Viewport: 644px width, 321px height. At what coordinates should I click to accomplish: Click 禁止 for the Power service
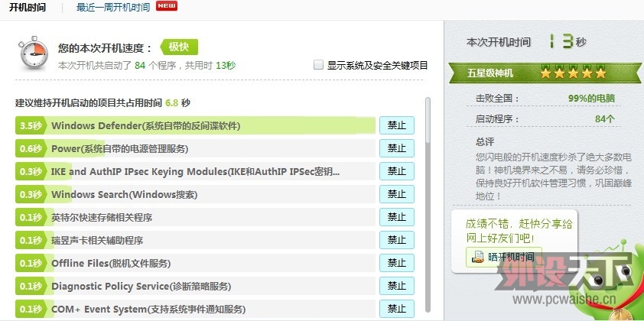(397, 148)
